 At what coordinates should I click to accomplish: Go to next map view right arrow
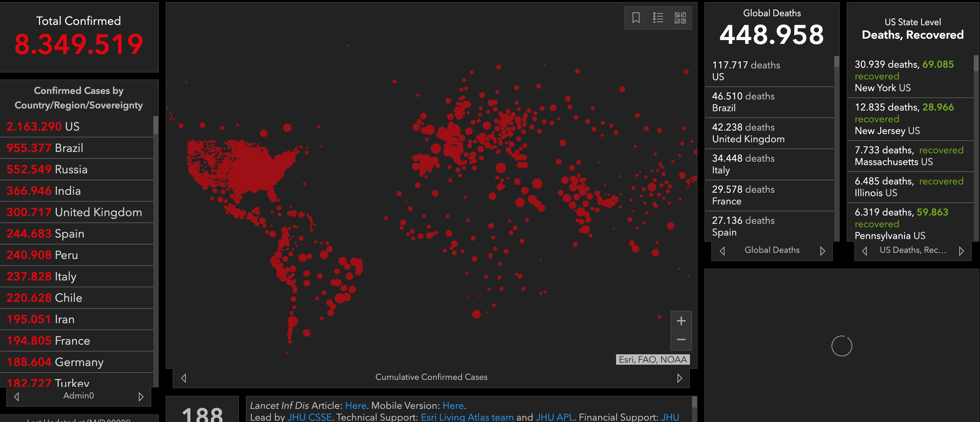coord(680,378)
